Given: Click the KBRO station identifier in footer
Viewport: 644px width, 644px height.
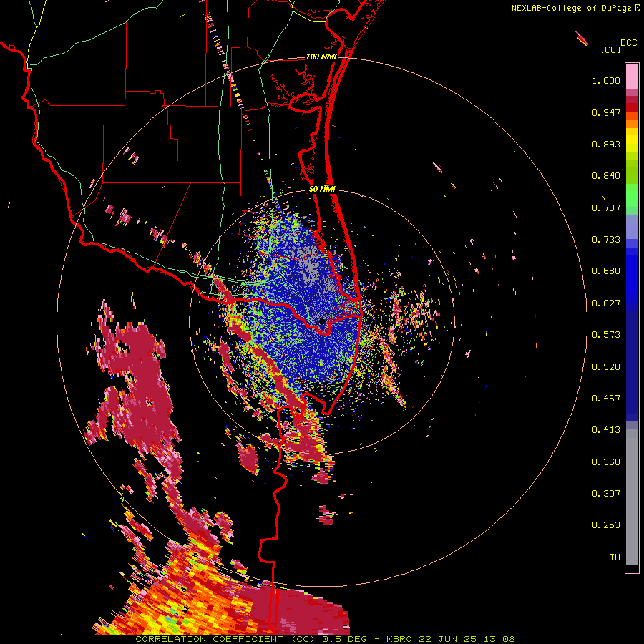Looking at the screenshot, I should [401, 639].
